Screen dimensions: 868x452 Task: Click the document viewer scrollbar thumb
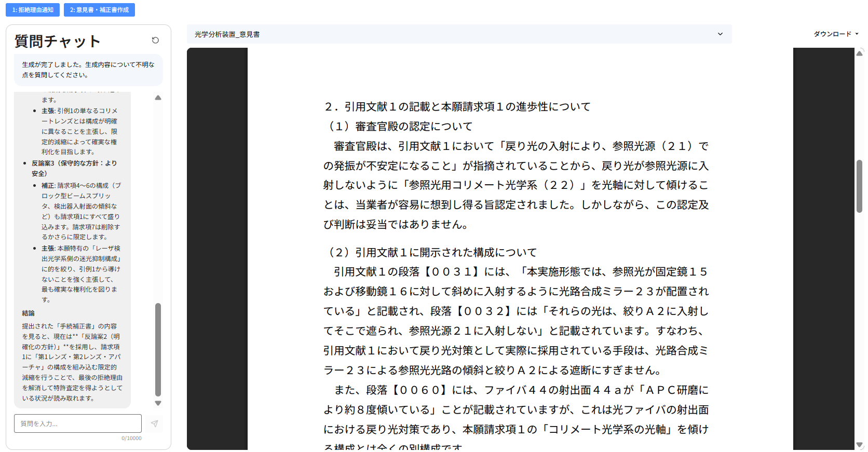[859, 186]
